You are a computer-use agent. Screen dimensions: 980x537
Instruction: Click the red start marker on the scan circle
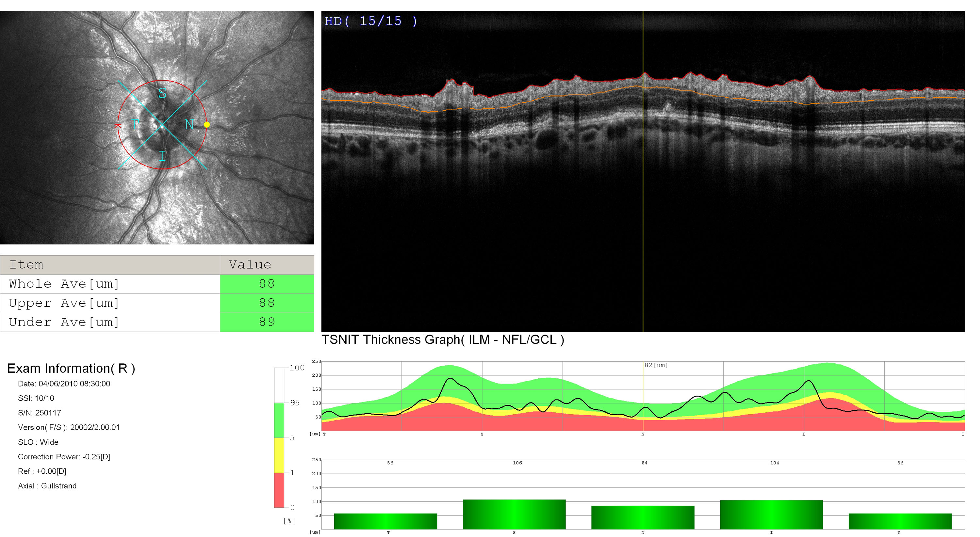coord(118,125)
